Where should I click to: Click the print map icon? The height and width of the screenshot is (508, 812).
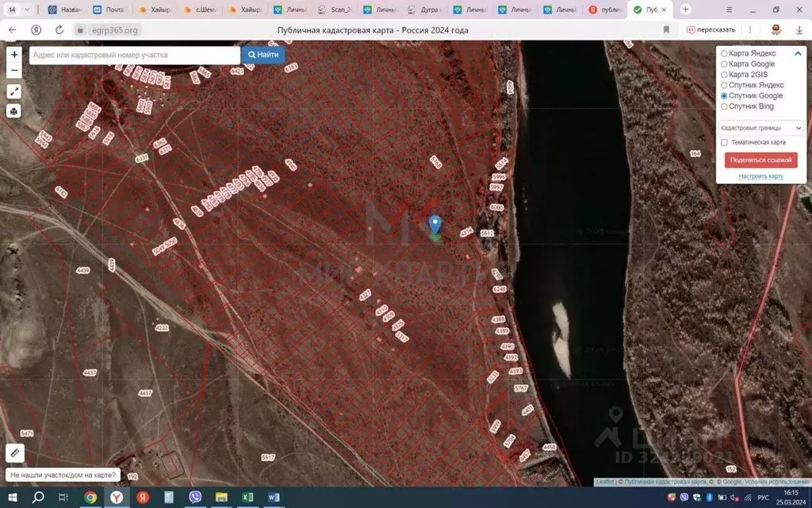(x=14, y=111)
